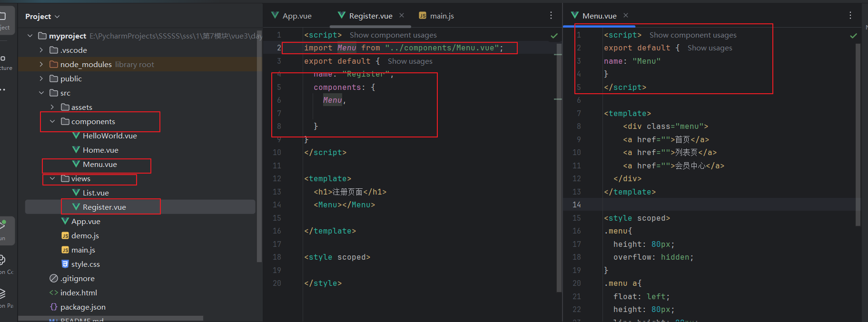
Task: Open the package.json file
Action: pyautogui.click(x=83, y=307)
